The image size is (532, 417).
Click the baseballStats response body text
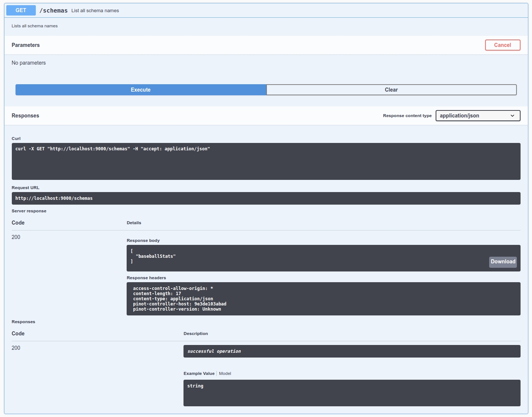pos(156,256)
